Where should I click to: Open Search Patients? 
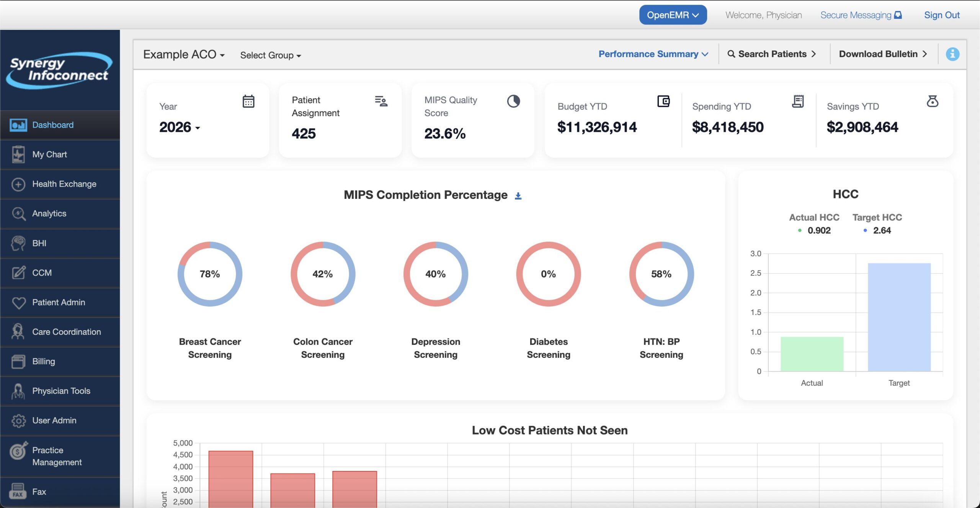(x=772, y=54)
